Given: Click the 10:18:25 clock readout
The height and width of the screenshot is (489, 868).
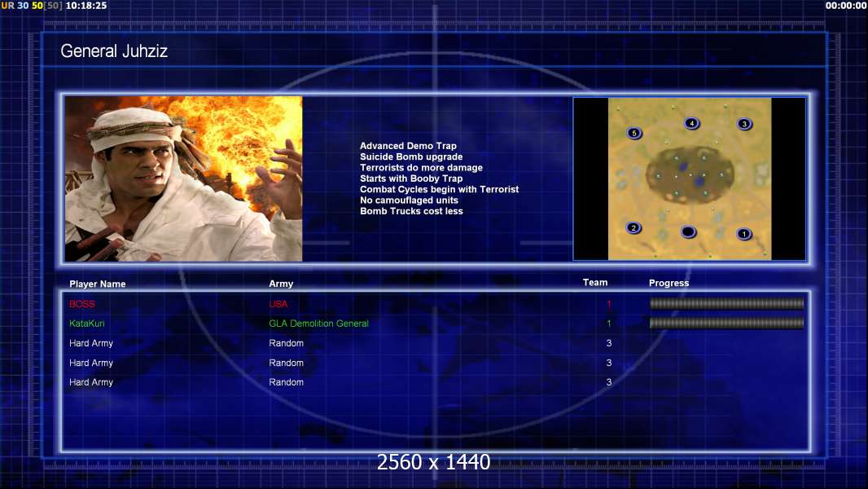Looking at the screenshot, I should click(86, 6).
